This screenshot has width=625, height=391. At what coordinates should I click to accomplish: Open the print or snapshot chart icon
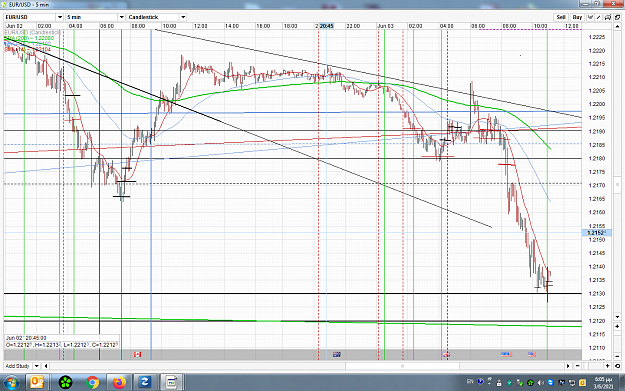coord(608,17)
